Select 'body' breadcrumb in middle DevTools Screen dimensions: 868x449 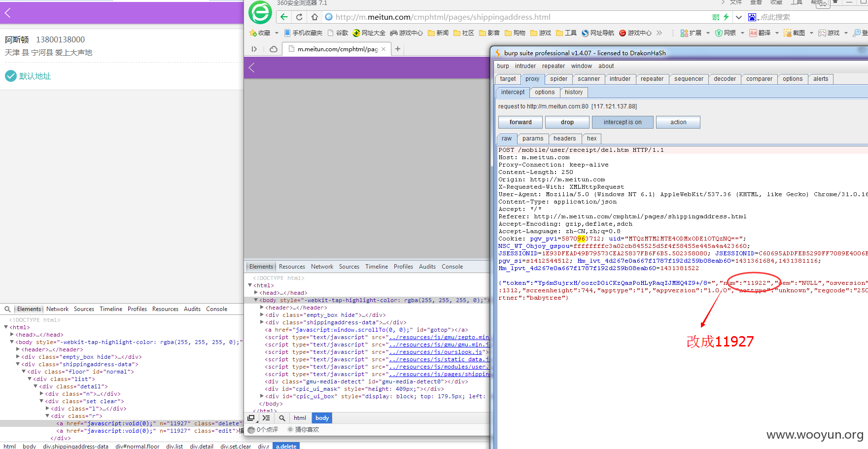[322, 418]
